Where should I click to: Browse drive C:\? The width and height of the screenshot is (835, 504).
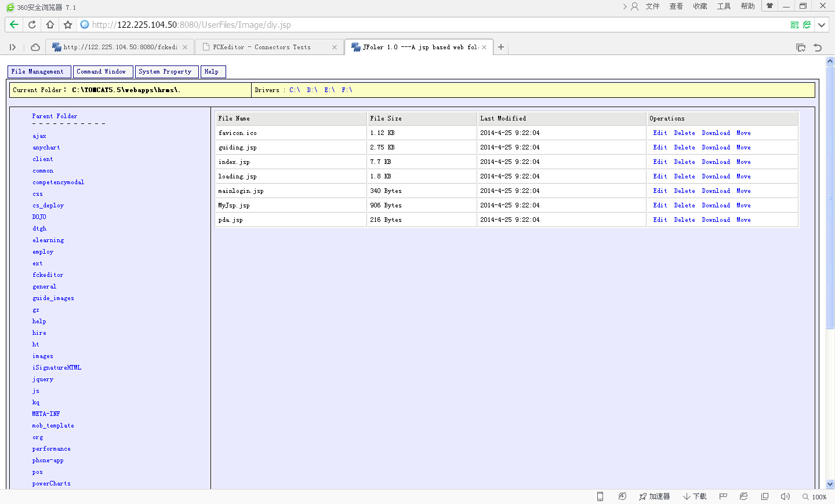[295, 90]
